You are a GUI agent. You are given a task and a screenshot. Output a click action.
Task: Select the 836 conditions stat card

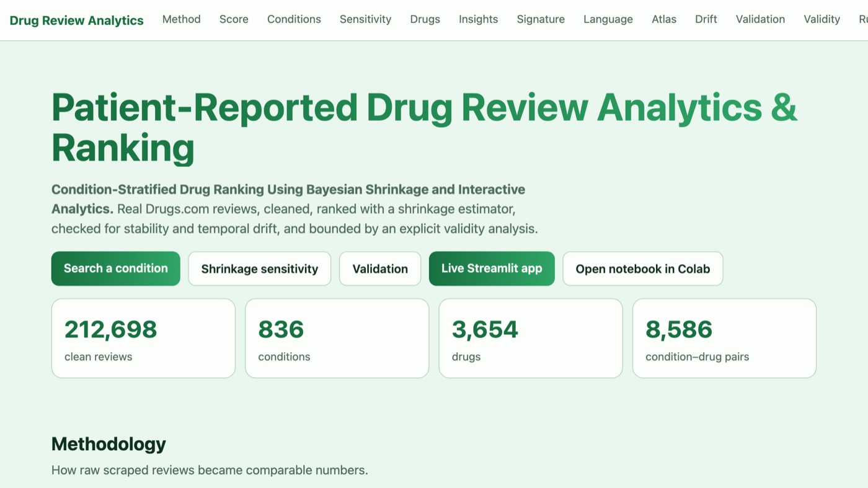point(337,338)
